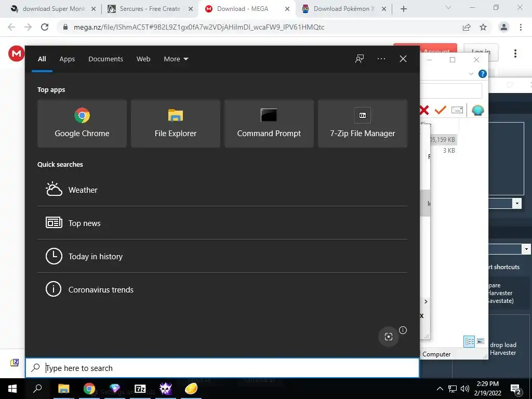Image resolution: width=532 pixels, height=399 pixels.
Task: Share this page from the address bar
Action: [x=467, y=27]
